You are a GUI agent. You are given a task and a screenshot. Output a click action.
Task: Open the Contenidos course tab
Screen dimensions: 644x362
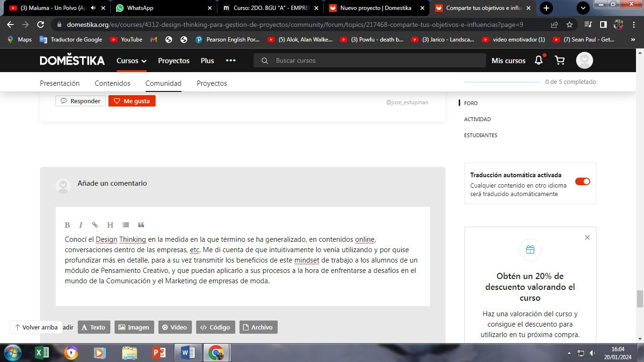113,83
